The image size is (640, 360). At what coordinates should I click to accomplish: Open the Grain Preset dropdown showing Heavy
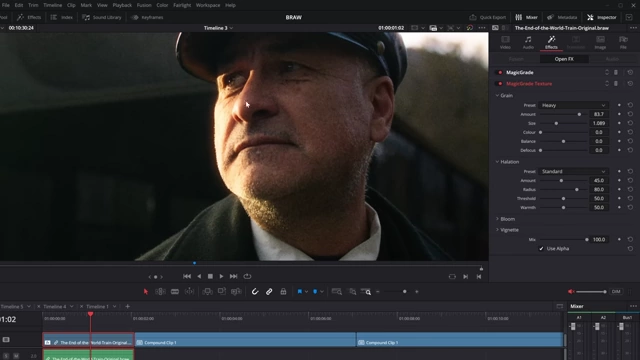click(x=573, y=105)
